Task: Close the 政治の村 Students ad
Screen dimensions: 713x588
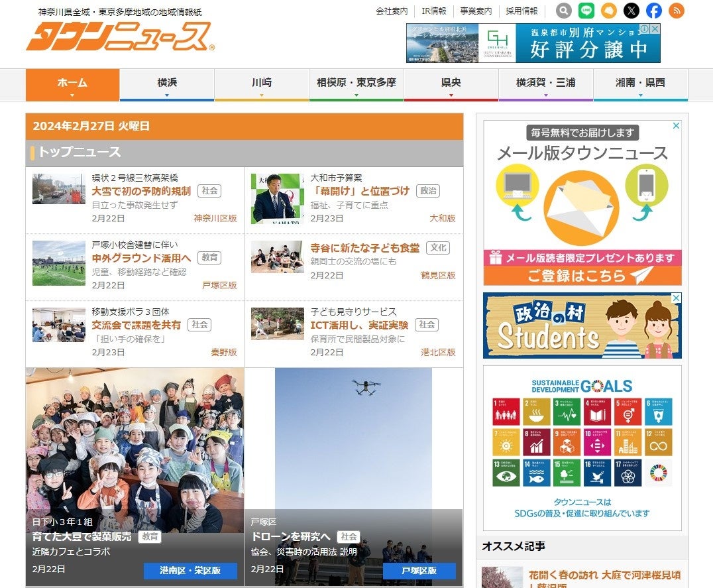Action: tap(677, 298)
